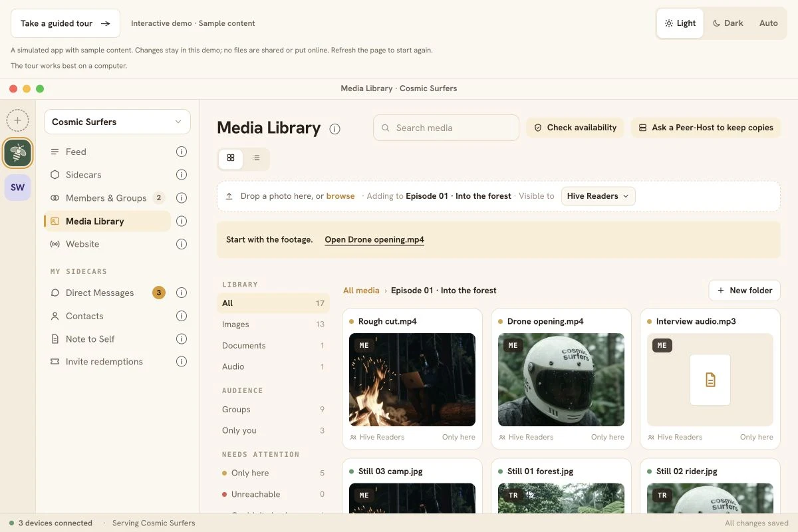
Task: Click the ME badge on Rough cut.mp4
Action: pos(364,345)
